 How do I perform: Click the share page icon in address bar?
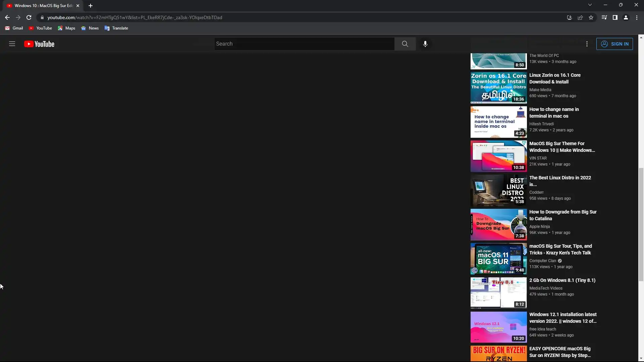coord(580,17)
